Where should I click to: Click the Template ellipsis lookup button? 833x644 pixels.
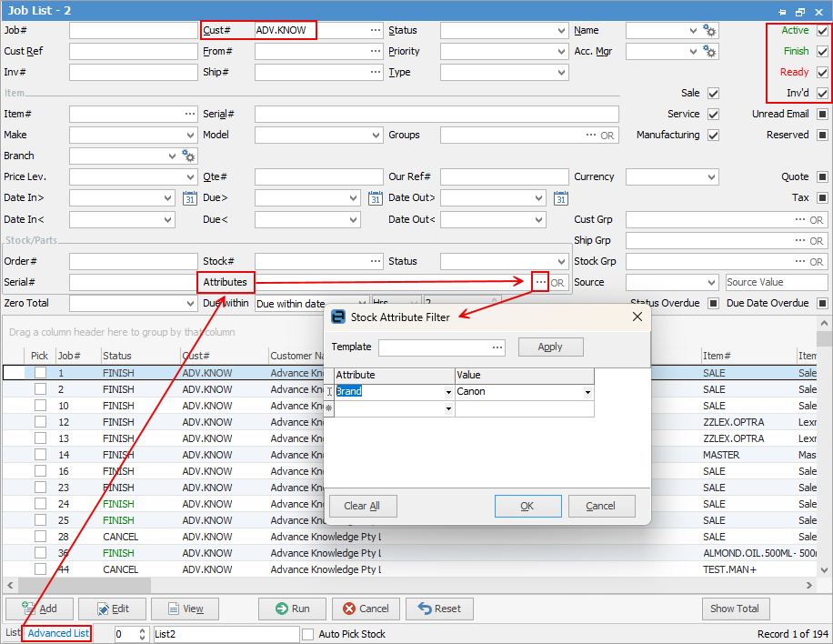point(497,347)
